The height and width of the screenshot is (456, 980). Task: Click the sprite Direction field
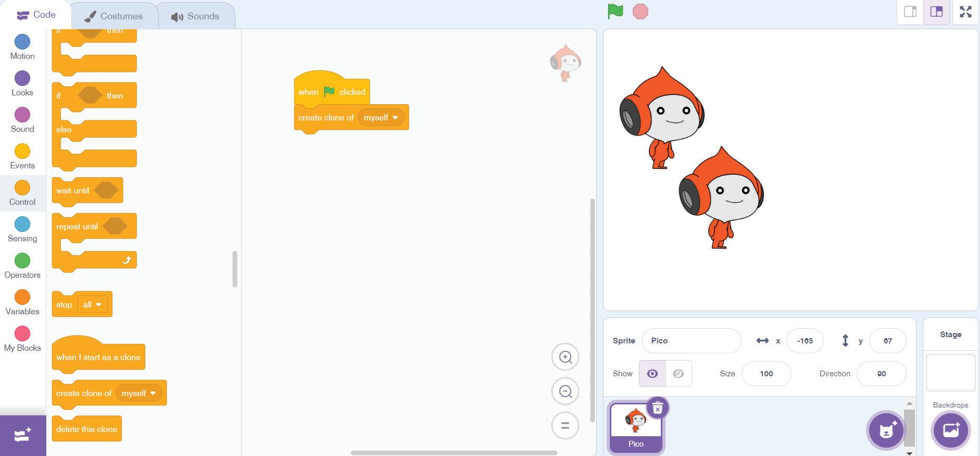coord(881,374)
